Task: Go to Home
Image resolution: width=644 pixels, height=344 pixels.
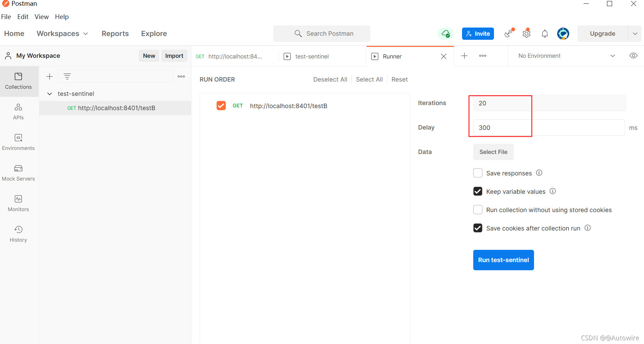Action: click(x=14, y=34)
